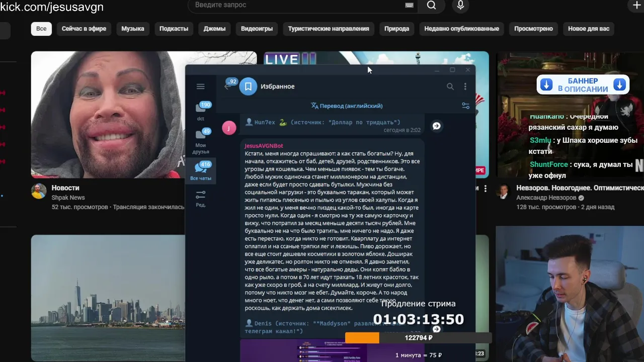Open the JesusAVGNBot sender name
The width and height of the screenshot is (644, 362).
click(x=264, y=146)
